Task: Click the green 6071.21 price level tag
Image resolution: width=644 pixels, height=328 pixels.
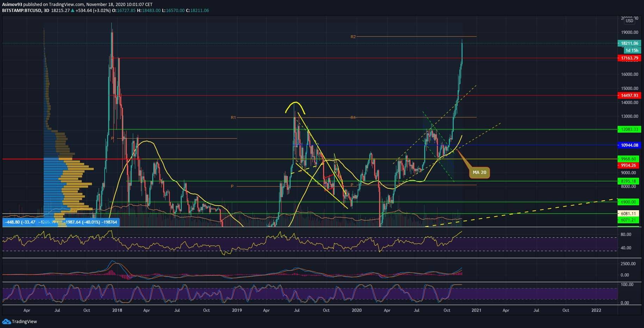Action: pyautogui.click(x=629, y=220)
